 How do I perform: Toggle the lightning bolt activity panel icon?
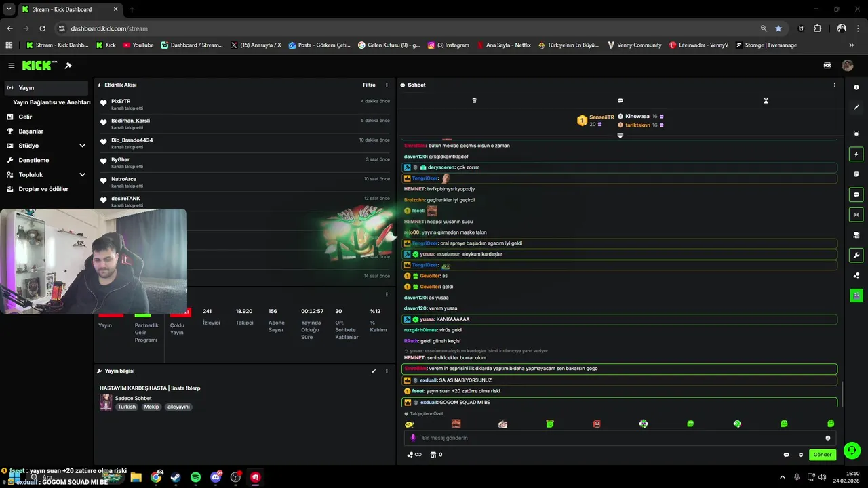[x=856, y=155]
